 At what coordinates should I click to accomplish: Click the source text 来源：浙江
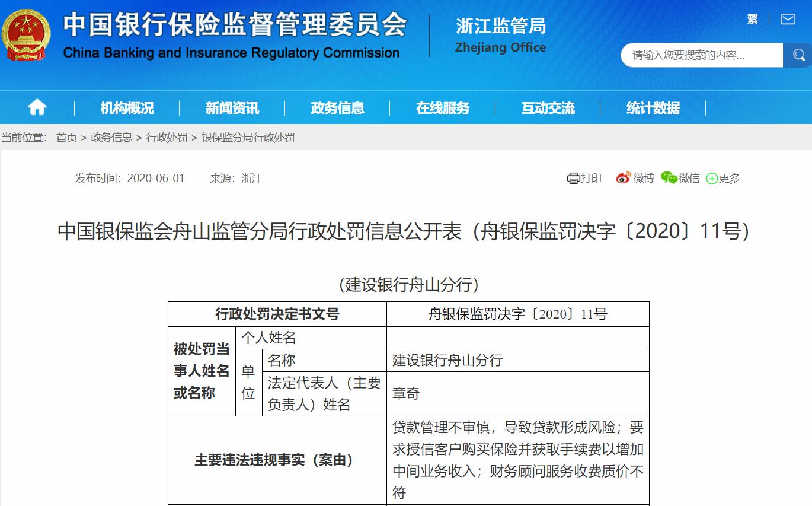coord(236,178)
